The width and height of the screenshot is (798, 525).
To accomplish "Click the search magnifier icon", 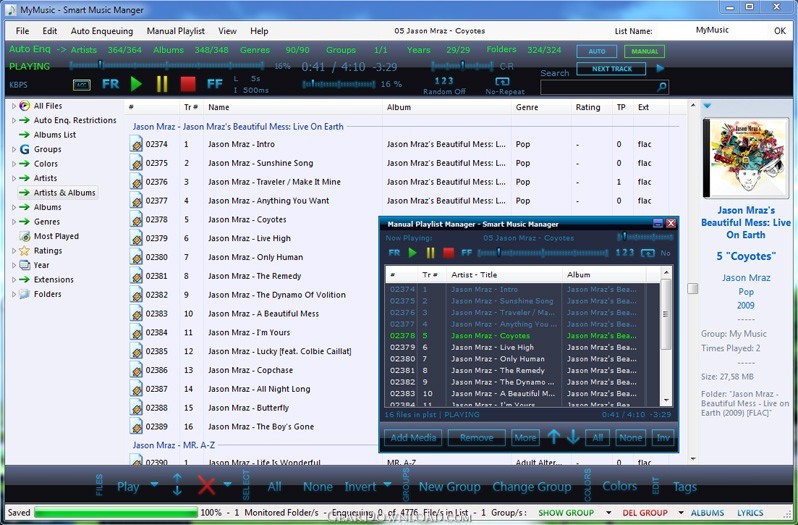I will click(661, 88).
